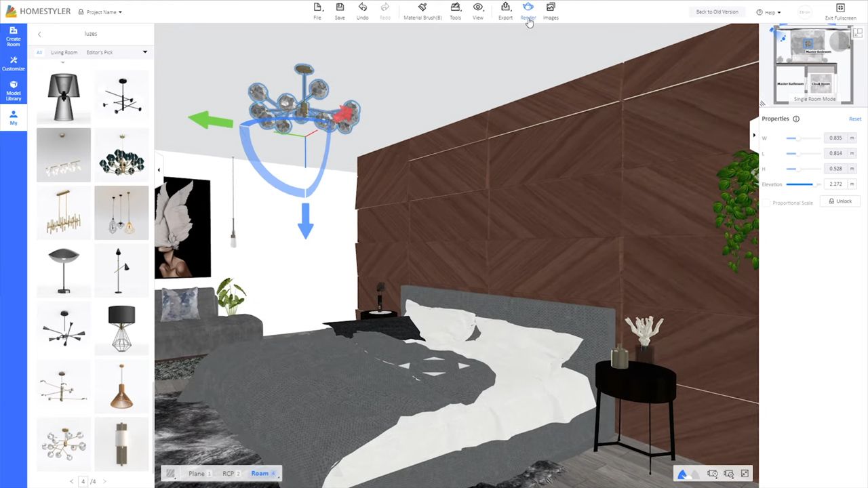Select the gold linear chandelier thumbnail
This screenshot has height=488, width=868.
[64, 212]
